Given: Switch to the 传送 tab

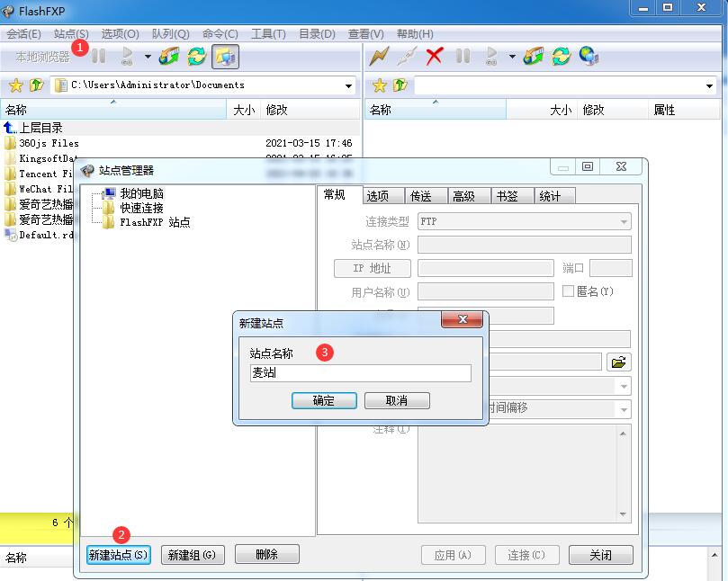Looking at the screenshot, I should pyautogui.click(x=420, y=196).
